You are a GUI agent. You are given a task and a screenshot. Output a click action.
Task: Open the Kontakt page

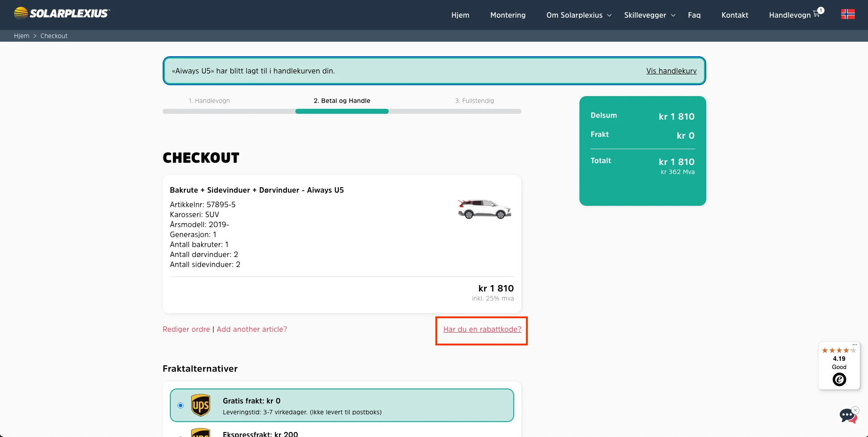tap(735, 15)
